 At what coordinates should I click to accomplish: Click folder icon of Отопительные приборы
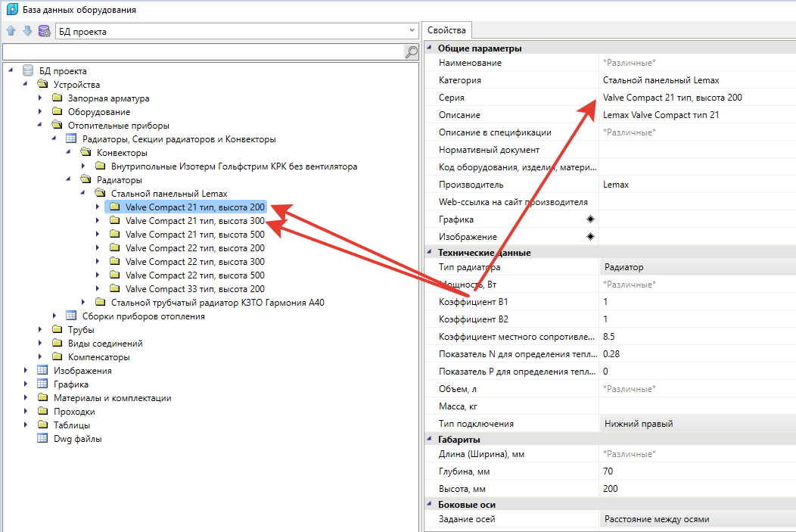pos(58,125)
